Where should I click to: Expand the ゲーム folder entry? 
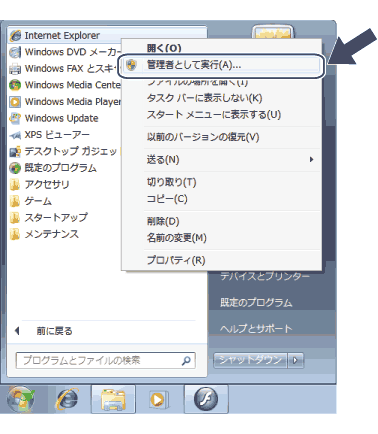coord(38,201)
